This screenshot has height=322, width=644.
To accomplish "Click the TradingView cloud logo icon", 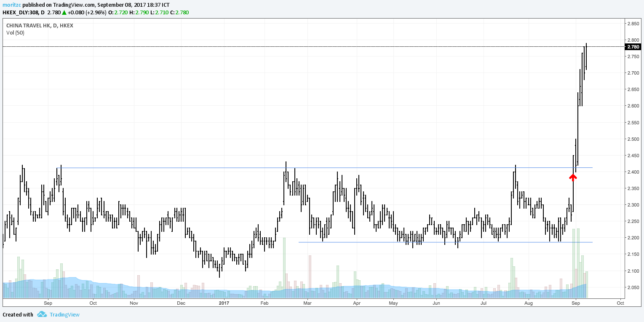I will pyautogui.click(x=42, y=314).
